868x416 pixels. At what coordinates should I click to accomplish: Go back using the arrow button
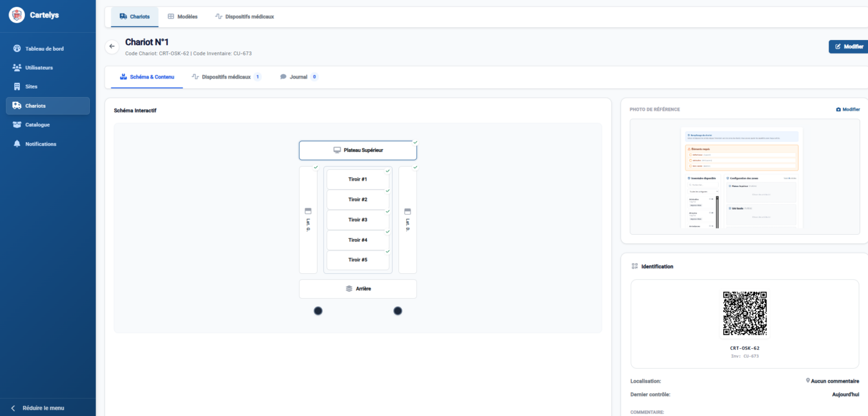112,46
